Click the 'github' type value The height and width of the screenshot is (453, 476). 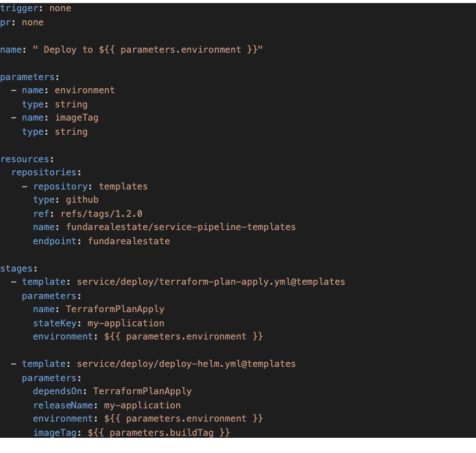click(82, 200)
